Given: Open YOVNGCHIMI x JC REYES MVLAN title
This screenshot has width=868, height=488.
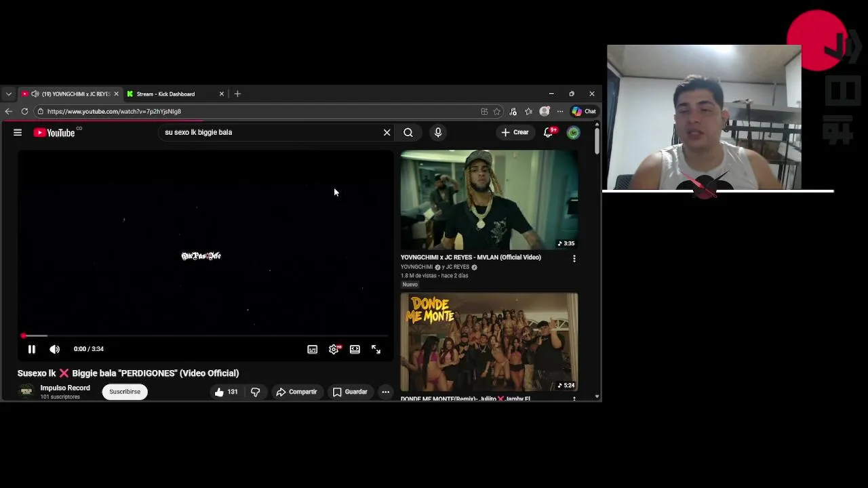Looking at the screenshot, I should coord(471,258).
